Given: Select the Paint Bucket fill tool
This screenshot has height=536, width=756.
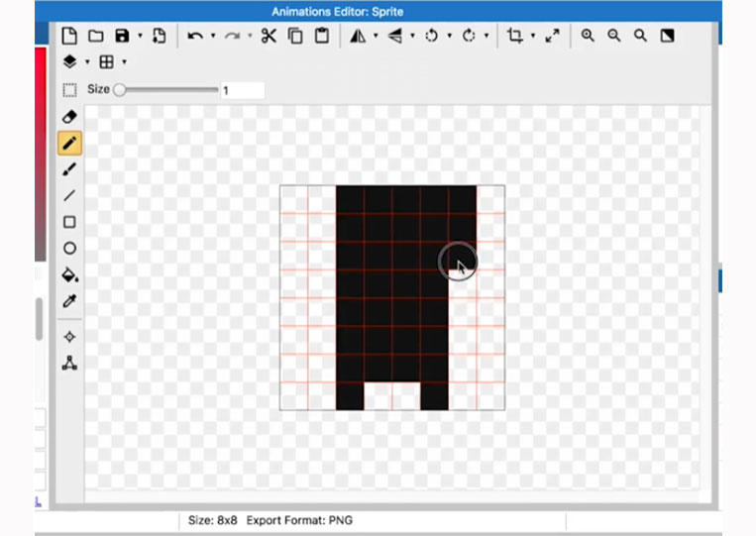Looking at the screenshot, I should pos(70,274).
